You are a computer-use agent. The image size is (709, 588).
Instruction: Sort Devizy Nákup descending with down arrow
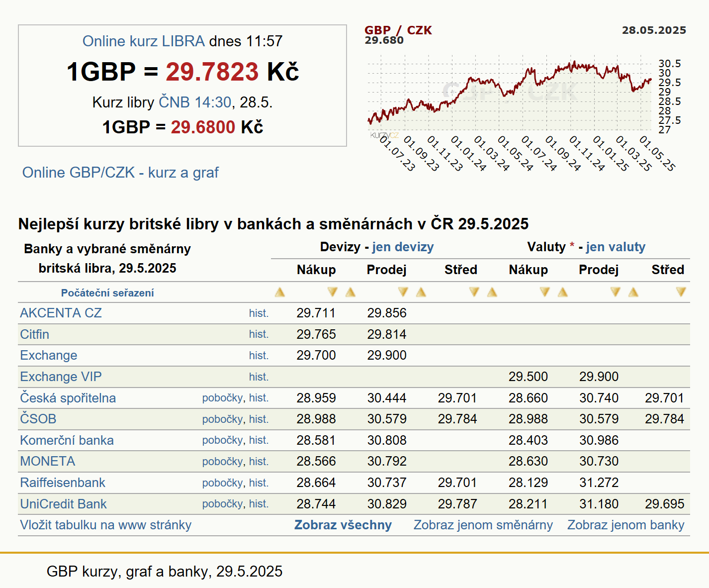point(332,292)
